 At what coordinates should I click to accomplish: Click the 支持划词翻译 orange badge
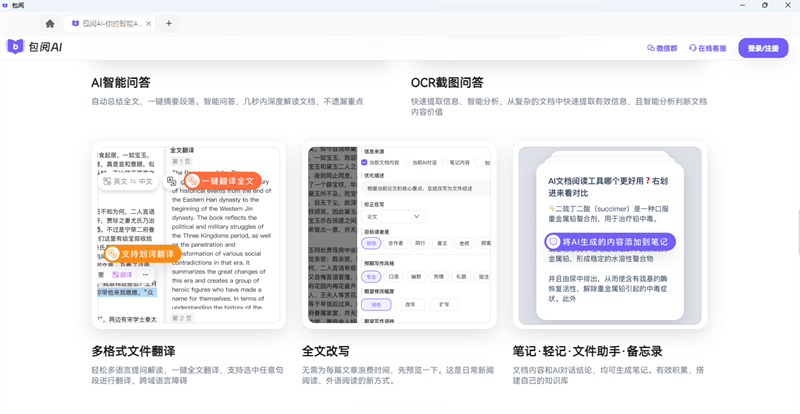click(x=141, y=254)
